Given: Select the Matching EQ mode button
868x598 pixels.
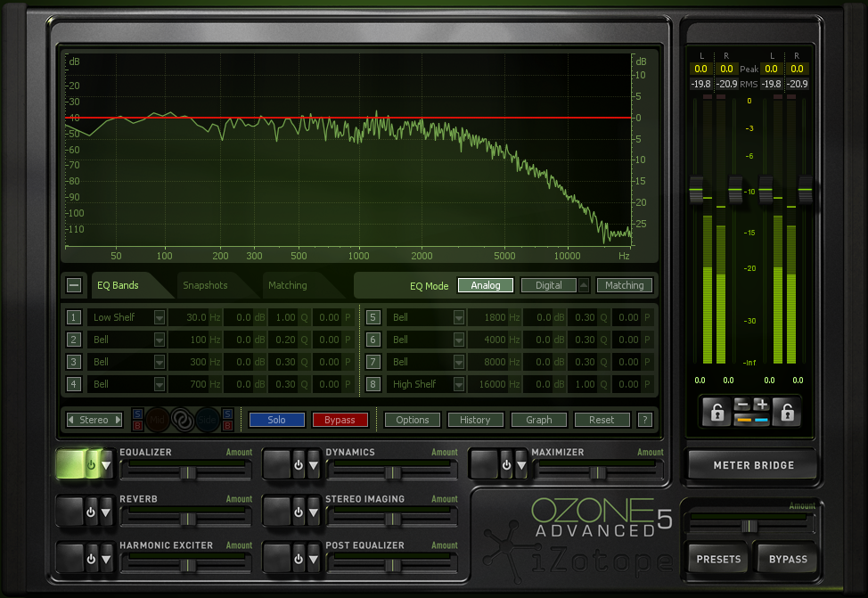Looking at the screenshot, I should (x=625, y=285).
